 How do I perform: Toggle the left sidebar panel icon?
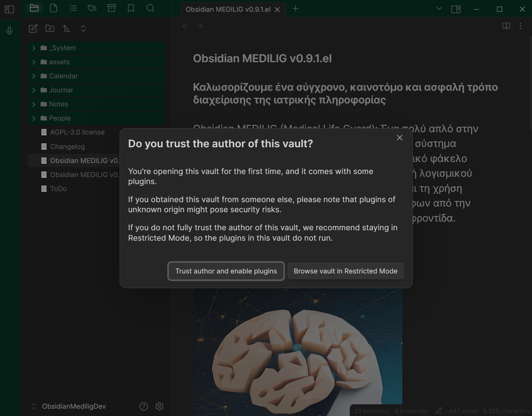pos(9,9)
